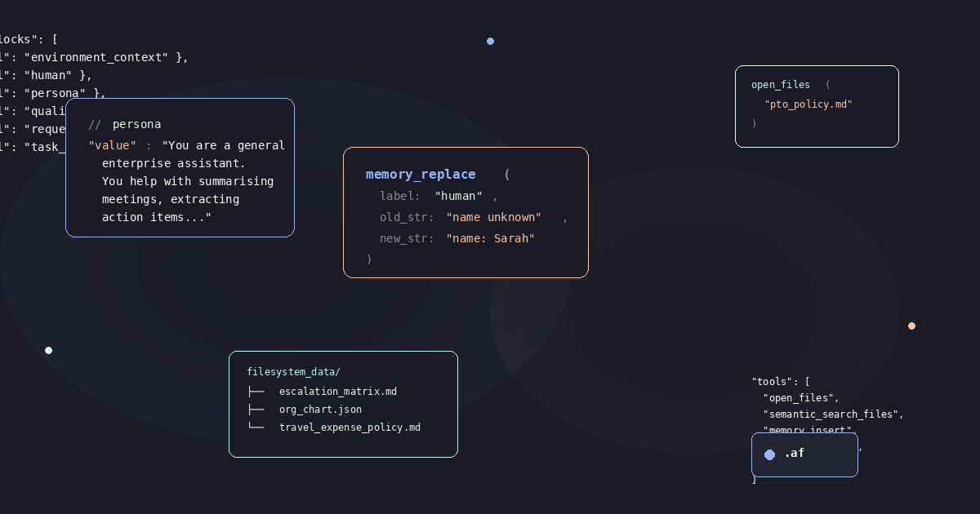
Task: Click the "value" key in the persona card
Action: click(112, 144)
